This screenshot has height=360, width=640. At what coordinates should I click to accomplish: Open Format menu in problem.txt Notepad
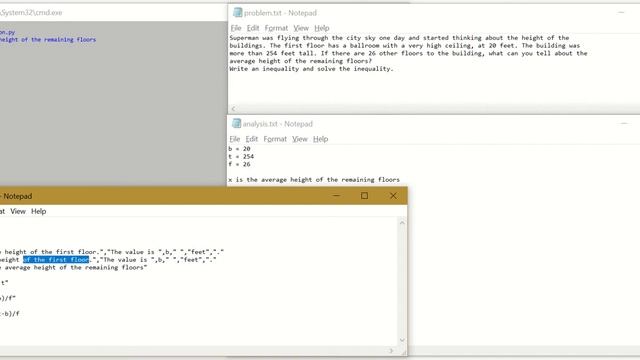coord(276,28)
